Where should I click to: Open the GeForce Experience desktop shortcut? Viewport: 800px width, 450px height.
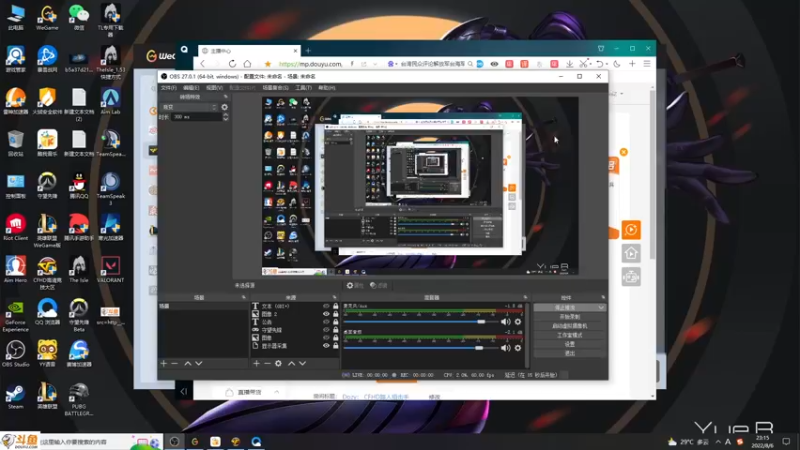click(15, 316)
